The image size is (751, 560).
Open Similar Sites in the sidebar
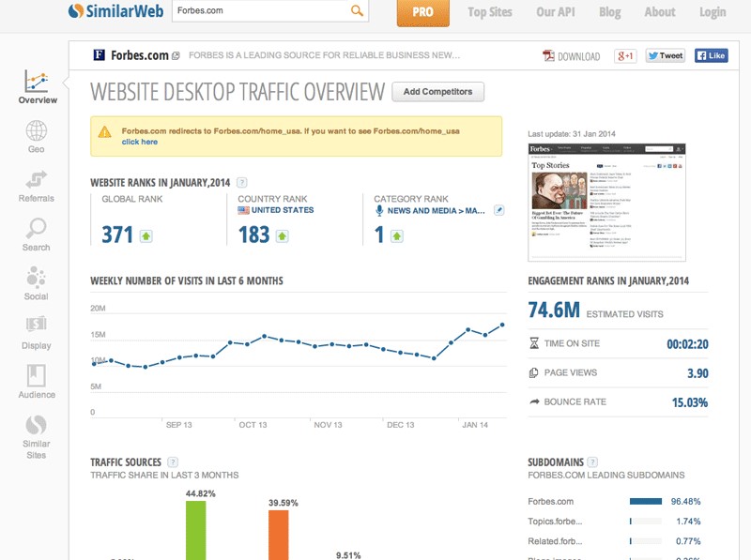(x=37, y=427)
